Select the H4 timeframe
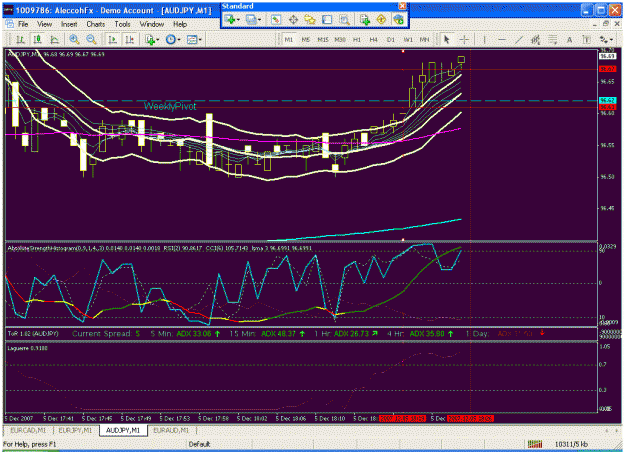 (373, 39)
